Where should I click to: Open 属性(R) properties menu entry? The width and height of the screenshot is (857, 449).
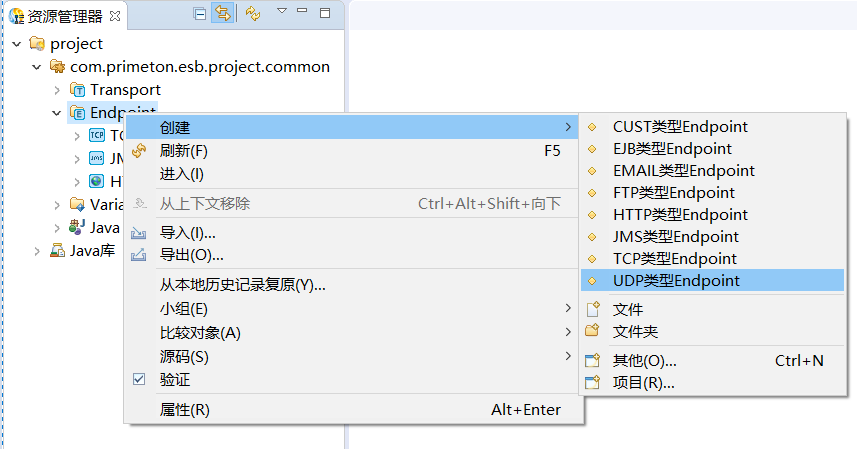pyautogui.click(x=185, y=410)
